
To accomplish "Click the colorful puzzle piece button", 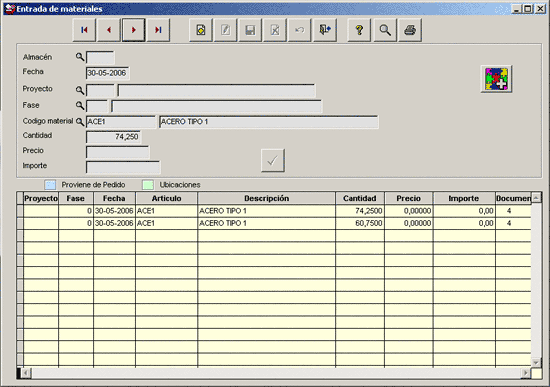I will (x=496, y=79).
